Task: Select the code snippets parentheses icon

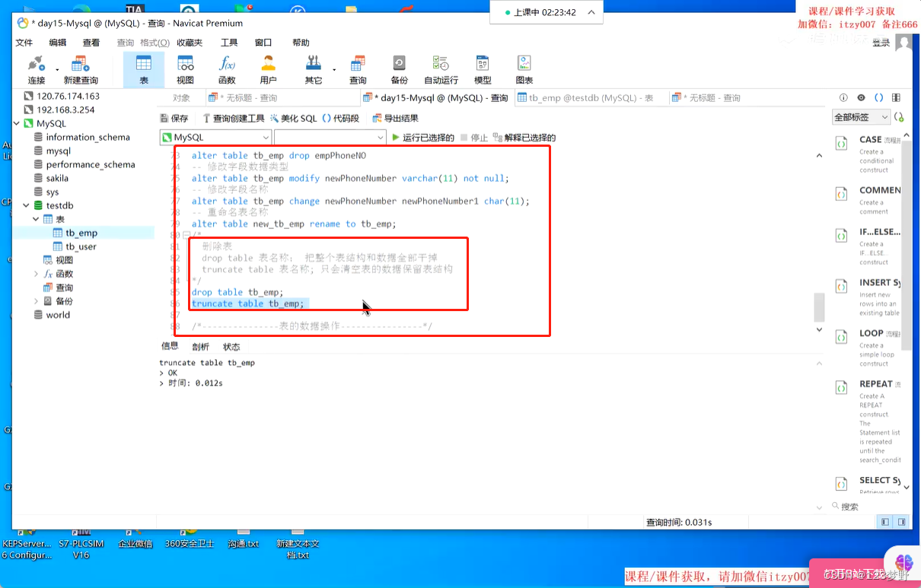Action: point(879,97)
